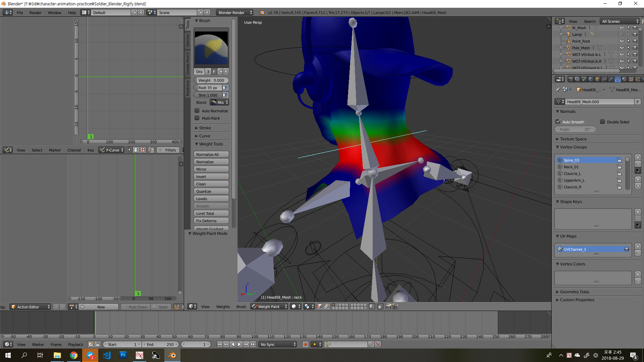Open the Object properties cube tab
The width and height of the screenshot is (644, 362).
click(597, 79)
